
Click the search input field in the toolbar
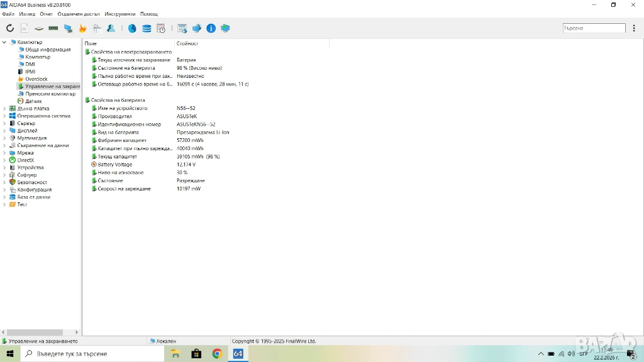pyautogui.click(x=594, y=28)
